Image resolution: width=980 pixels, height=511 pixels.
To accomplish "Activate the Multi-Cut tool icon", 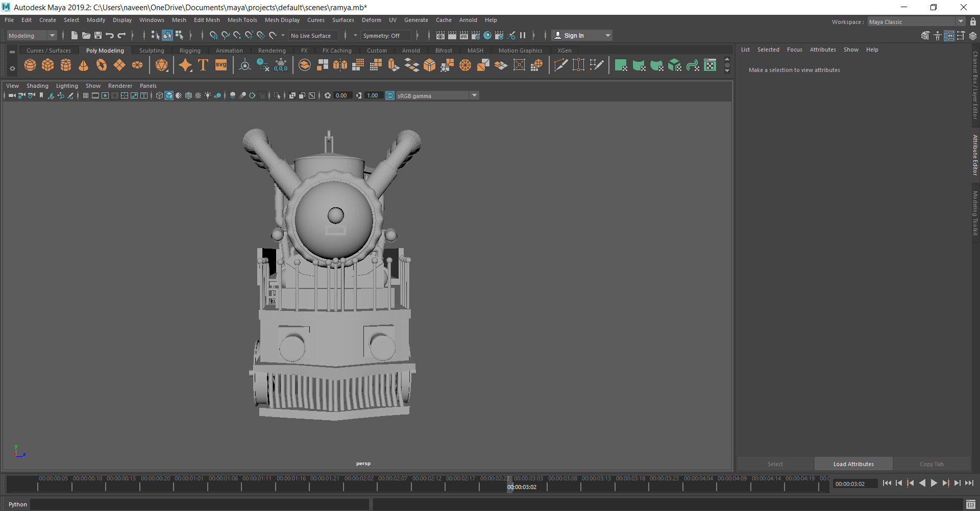I will pos(561,65).
